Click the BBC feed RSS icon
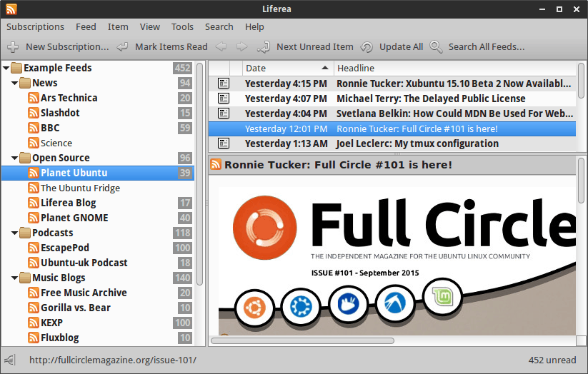Viewport: 588px width, 374px height. [34, 128]
